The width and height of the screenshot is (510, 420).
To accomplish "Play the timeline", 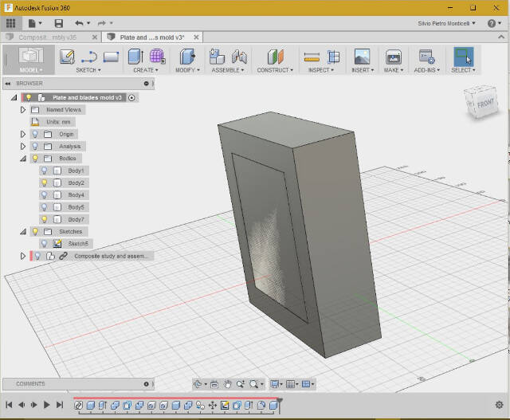I will (46, 405).
